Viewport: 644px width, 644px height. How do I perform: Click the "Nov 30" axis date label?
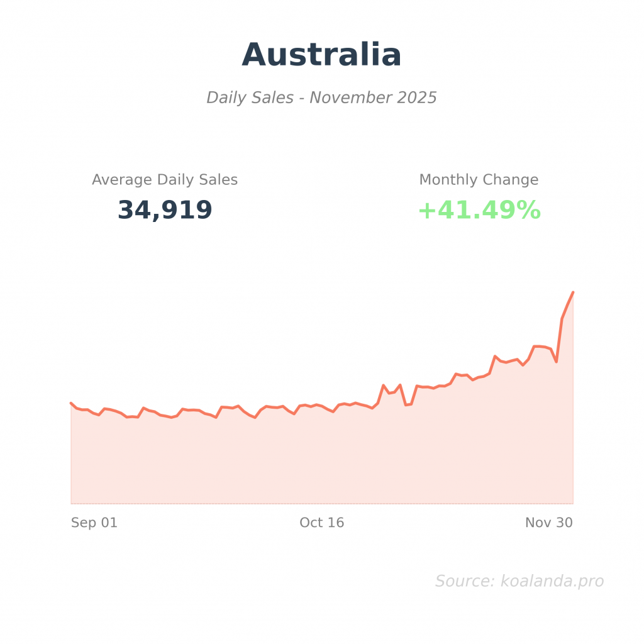click(548, 523)
